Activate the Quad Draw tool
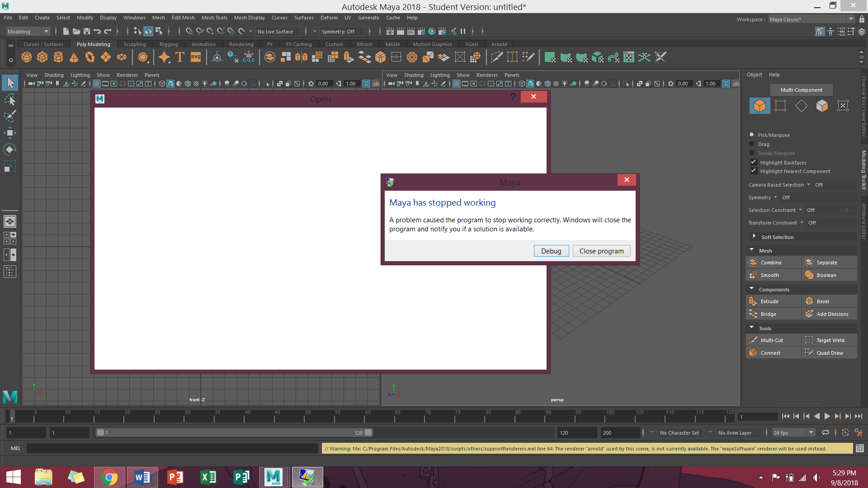Image resolution: width=868 pixels, height=488 pixels. (x=829, y=352)
